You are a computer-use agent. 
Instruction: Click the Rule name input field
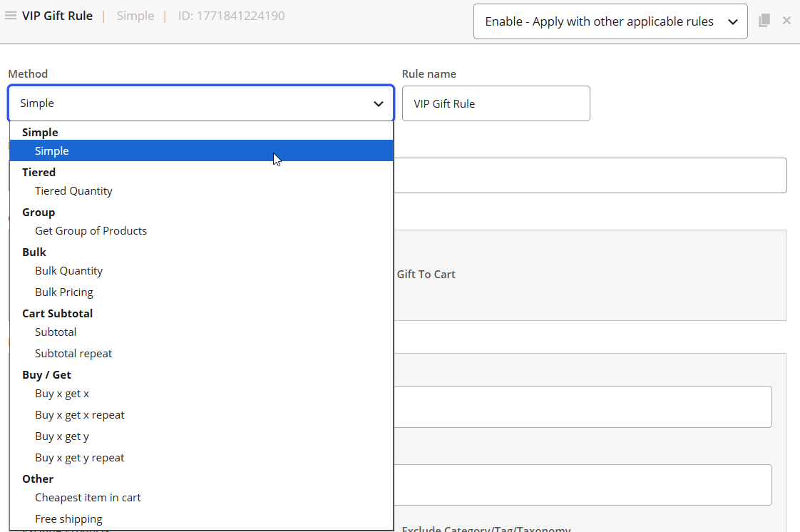[x=496, y=103]
